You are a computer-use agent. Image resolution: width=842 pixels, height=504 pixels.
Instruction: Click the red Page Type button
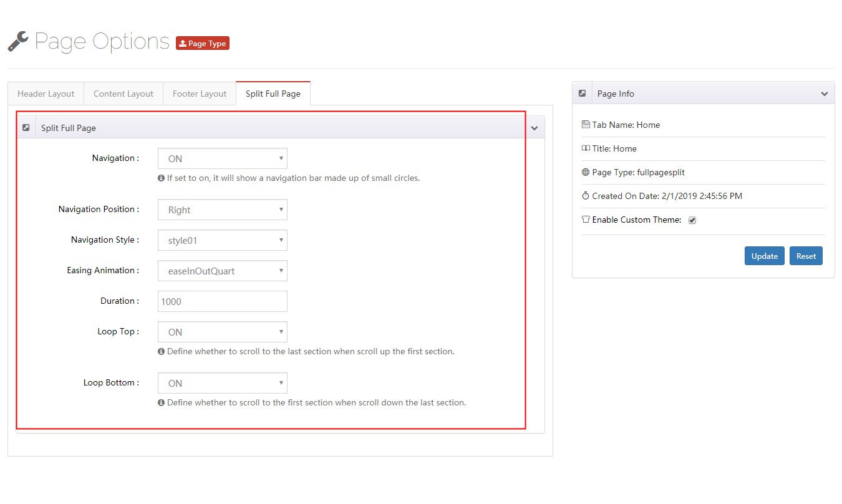click(203, 43)
